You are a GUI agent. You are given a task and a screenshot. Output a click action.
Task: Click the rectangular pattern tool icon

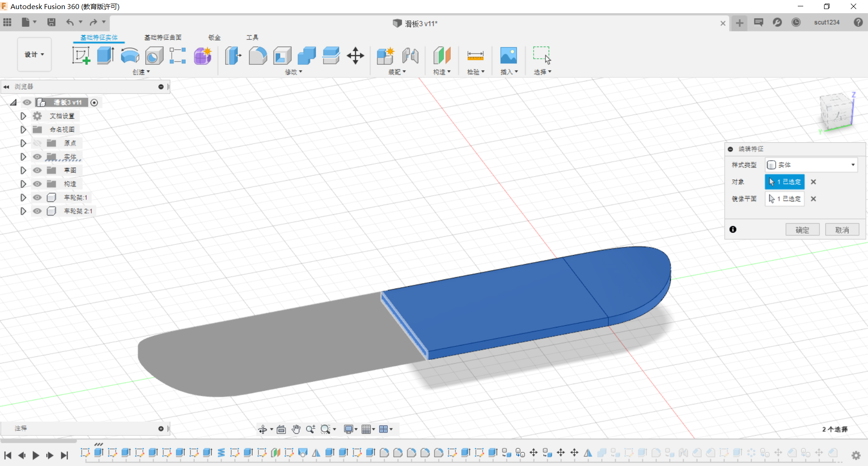click(x=178, y=56)
